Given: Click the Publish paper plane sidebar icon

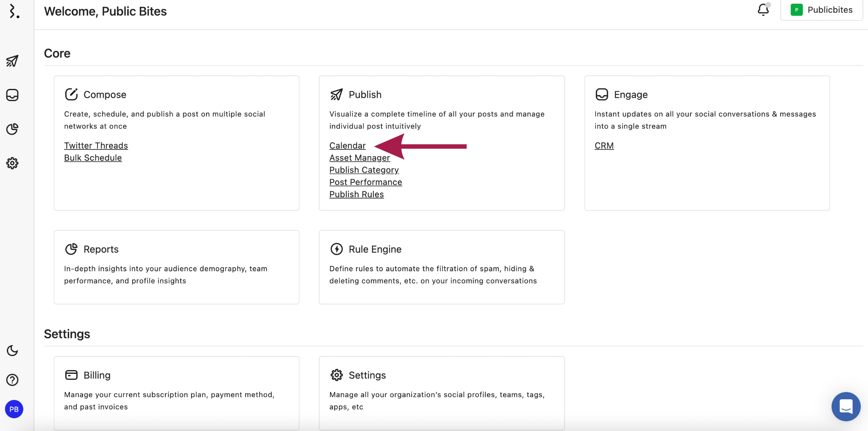Looking at the screenshot, I should [x=12, y=61].
